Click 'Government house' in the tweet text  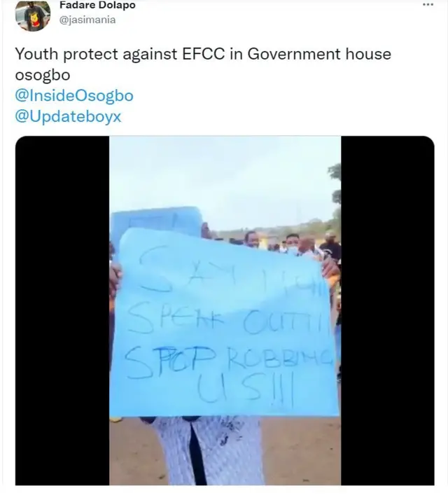pyautogui.click(x=319, y=54)
